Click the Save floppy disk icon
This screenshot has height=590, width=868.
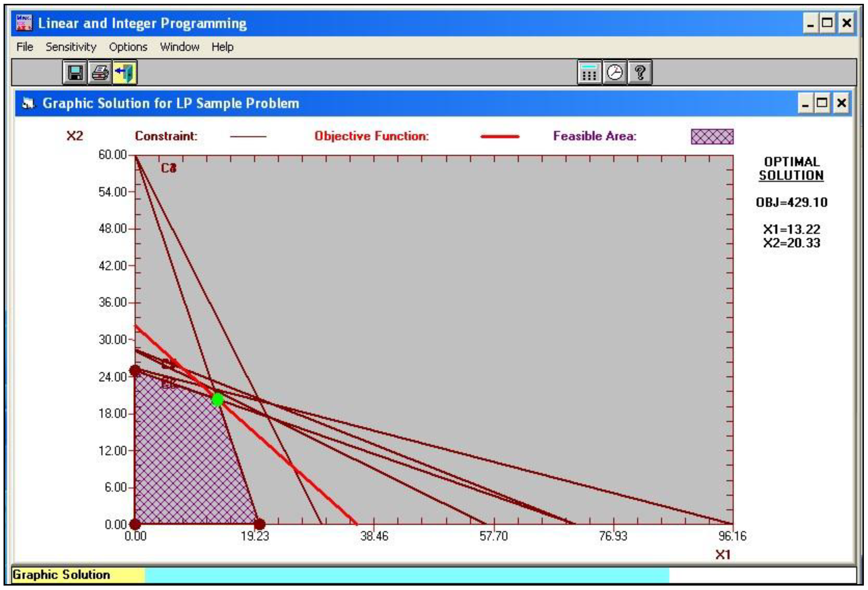(75, 73)
